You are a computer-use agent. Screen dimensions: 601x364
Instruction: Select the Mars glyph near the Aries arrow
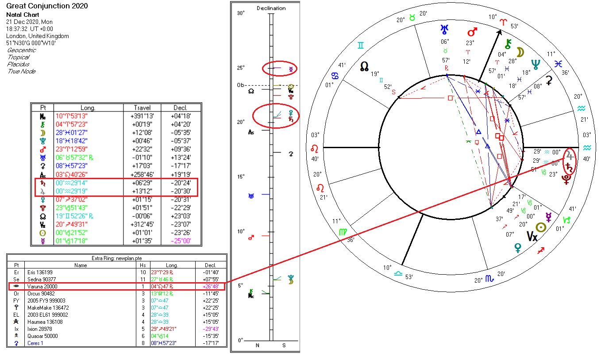tap(471, 32)
